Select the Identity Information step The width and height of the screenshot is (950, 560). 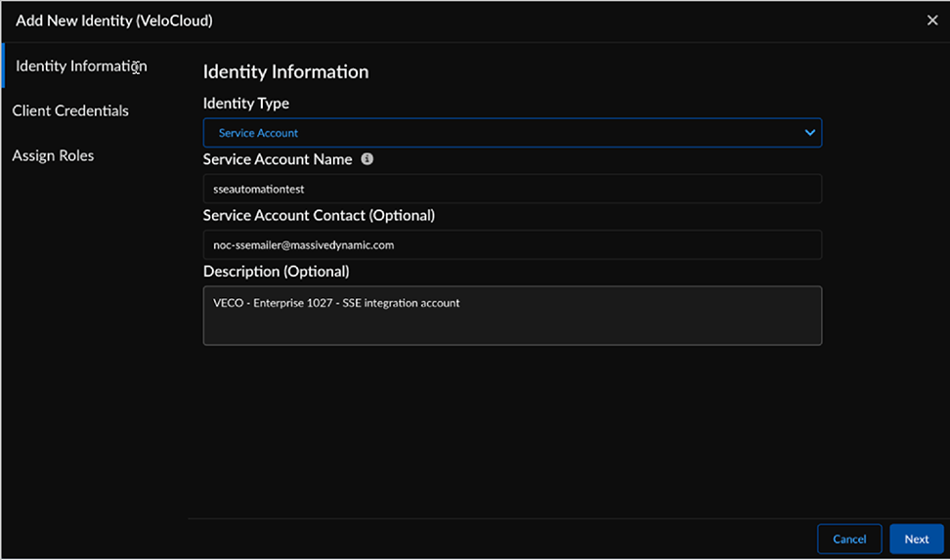[81, 66]
